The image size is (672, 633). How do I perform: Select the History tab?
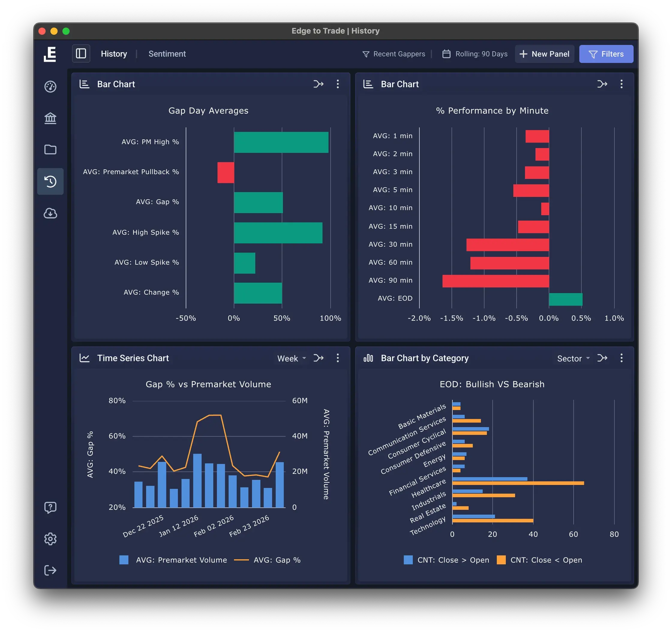(114, 54)
